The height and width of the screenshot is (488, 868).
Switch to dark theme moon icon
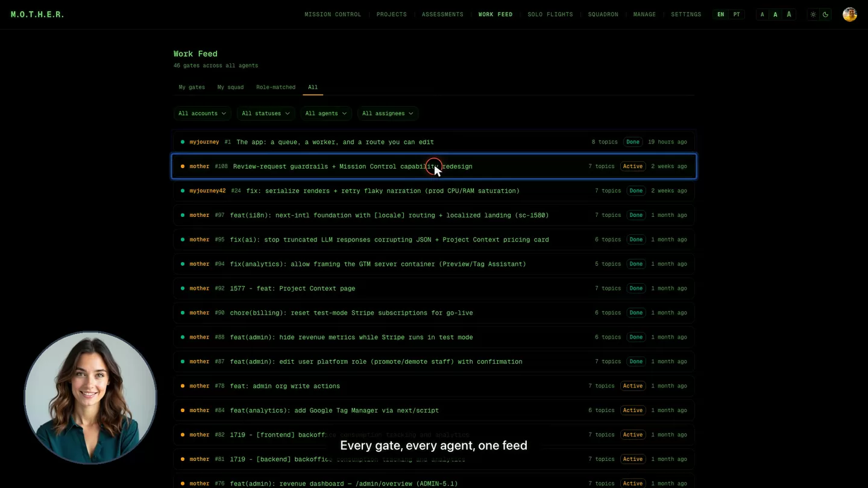tap(825, 14)
